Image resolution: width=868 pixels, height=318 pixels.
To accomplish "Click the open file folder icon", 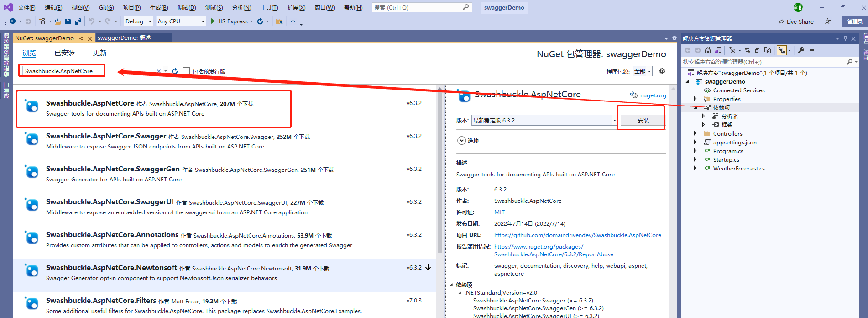I will point(58,21).
